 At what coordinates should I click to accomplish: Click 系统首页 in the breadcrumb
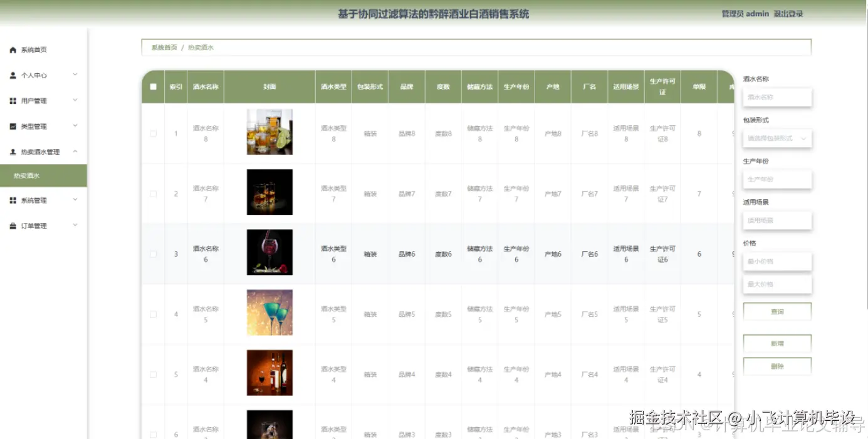tap(164, 48)
